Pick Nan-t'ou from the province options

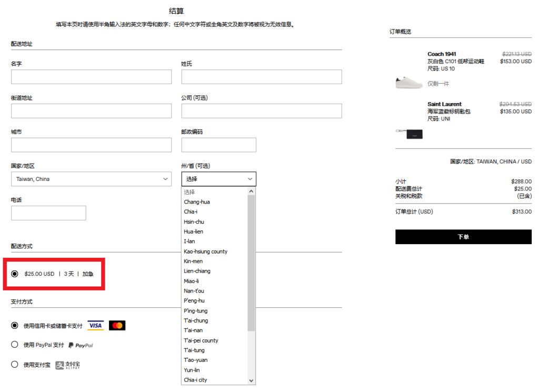[x=215, y=290]
